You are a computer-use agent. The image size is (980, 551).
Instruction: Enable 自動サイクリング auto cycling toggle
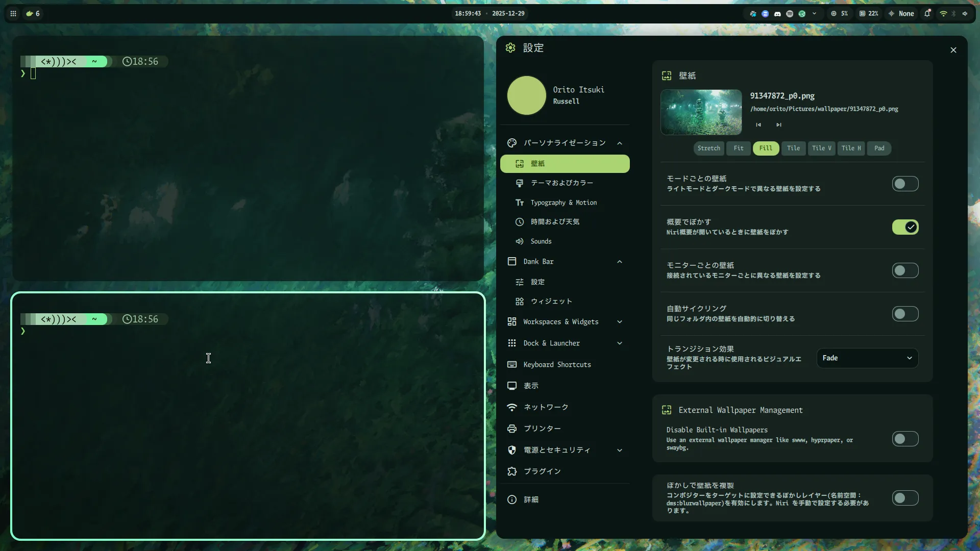click(x=905, y=314)
